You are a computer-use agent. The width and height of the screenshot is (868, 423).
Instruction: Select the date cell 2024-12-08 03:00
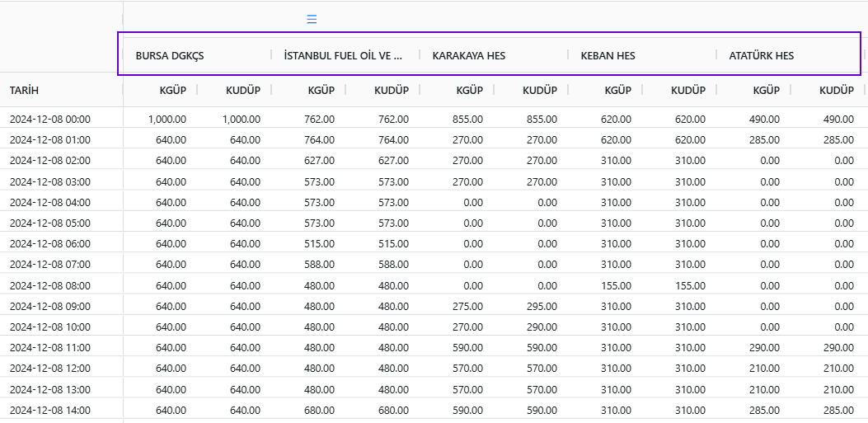(x=49, y=181)
